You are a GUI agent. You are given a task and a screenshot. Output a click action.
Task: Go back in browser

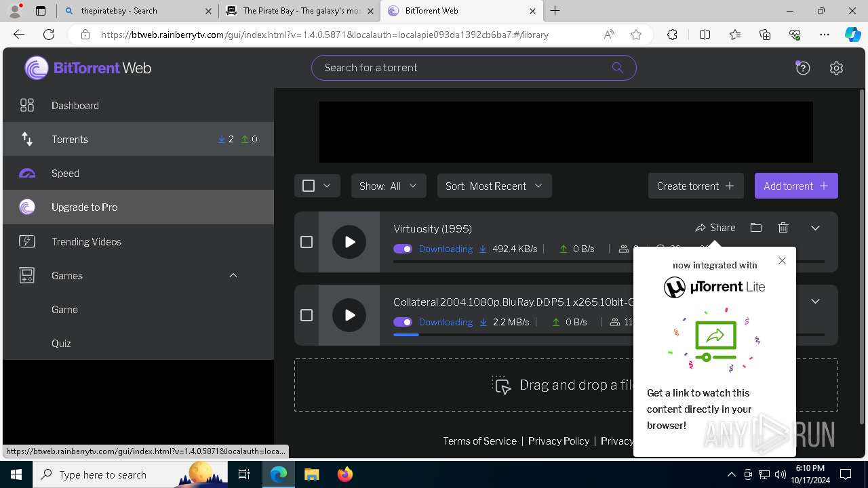pos(19,35)
